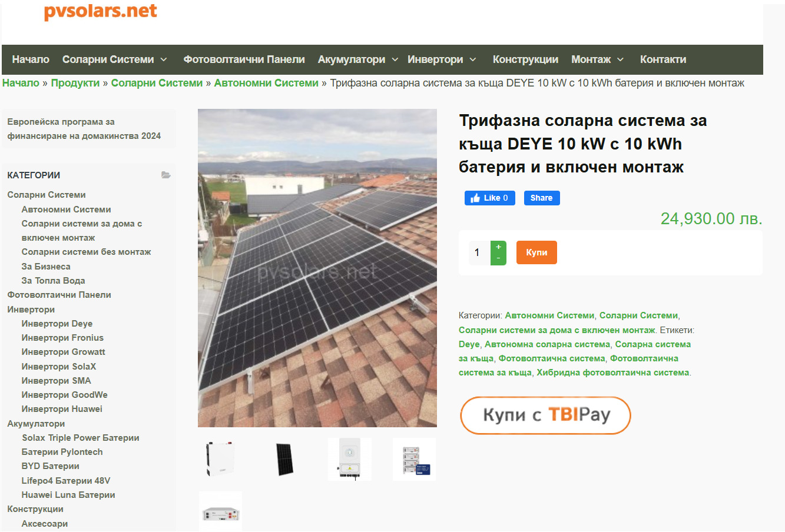Click the Купи с TBIPay banner
The image size is (785, 532).
tap(545, 415)
